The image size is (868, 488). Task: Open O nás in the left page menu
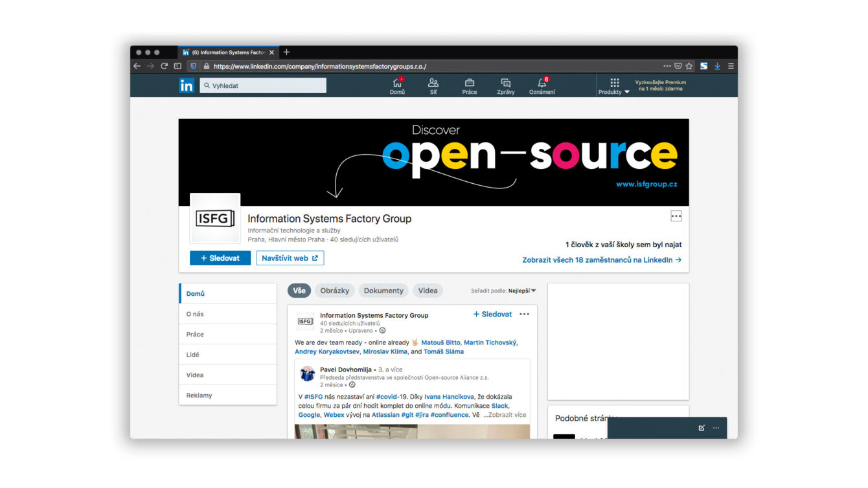coord(228,314)
